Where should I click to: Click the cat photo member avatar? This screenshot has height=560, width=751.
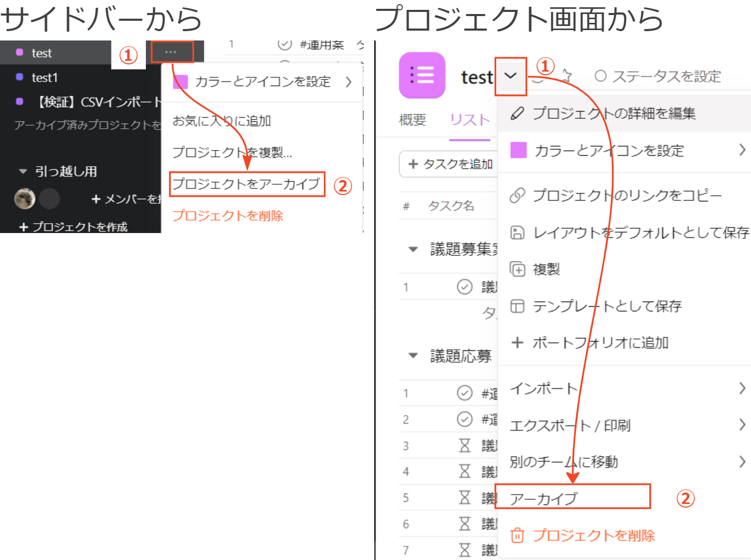pyautogui.click(x=24, y=198)
